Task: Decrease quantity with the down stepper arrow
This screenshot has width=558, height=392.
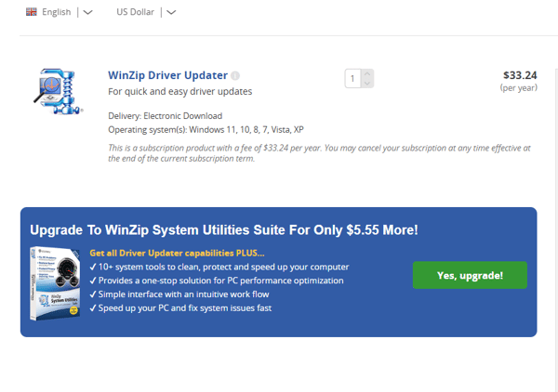Action: (367, 83)
